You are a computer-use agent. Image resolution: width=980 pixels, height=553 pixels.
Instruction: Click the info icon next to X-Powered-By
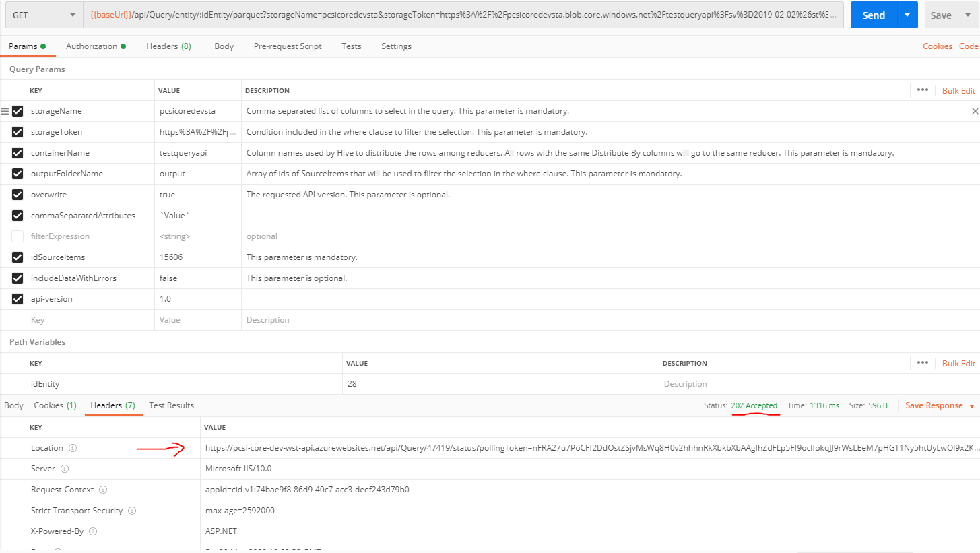[x=93, y=531]
